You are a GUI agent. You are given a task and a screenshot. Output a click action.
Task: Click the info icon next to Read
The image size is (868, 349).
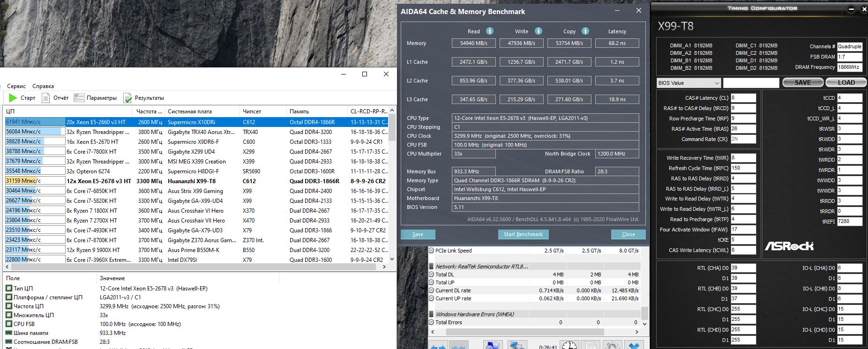[x=490, y=31]
